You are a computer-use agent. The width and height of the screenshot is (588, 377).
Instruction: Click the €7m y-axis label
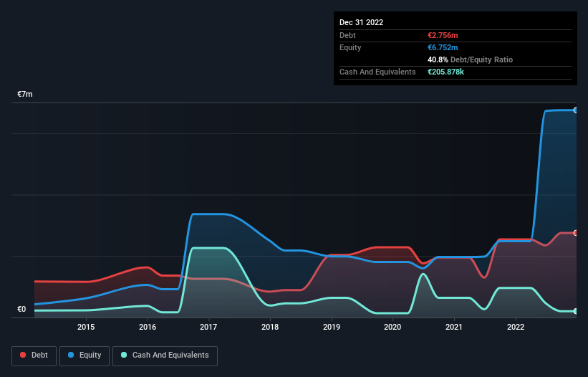pyautogui.click(x=25, y=94)
